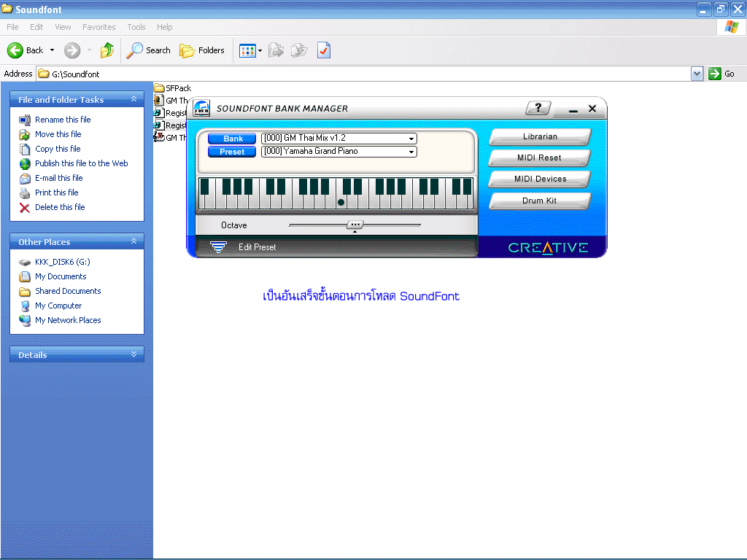
Task: Open the Back history dropdown arrow
Action: [52, 50]
